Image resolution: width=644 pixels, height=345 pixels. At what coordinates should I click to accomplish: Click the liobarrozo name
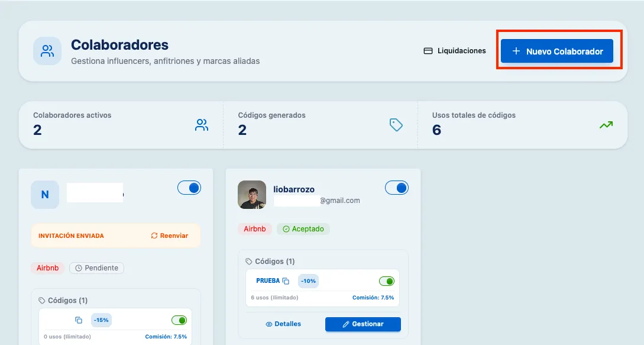(294, 189)
